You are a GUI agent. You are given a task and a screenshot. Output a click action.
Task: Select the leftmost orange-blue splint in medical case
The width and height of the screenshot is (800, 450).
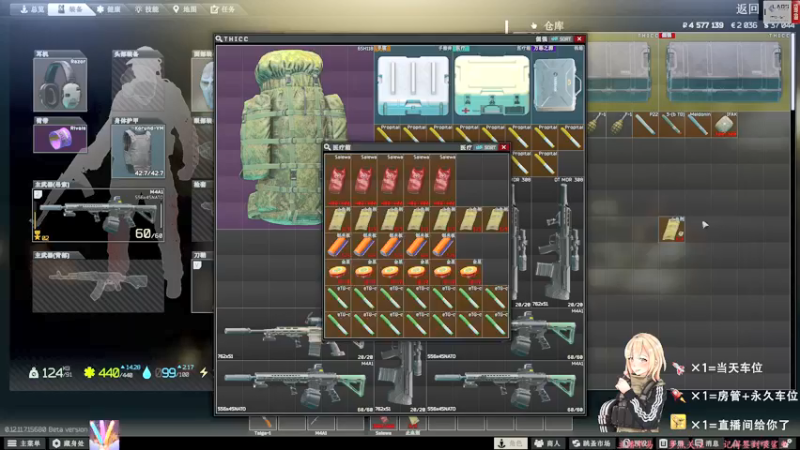338,245
